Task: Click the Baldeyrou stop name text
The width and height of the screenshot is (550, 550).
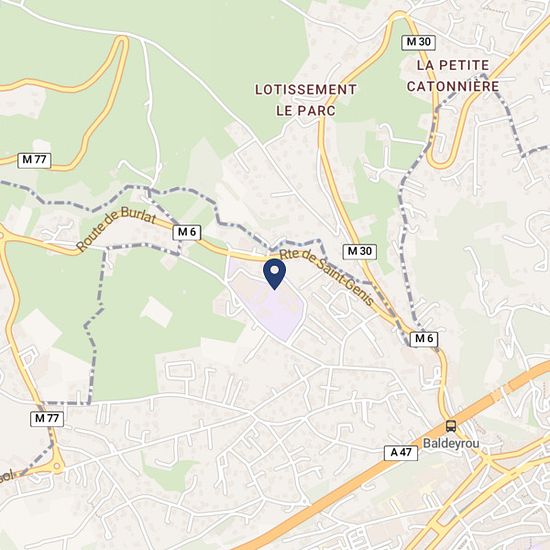Action: (451, 443)
